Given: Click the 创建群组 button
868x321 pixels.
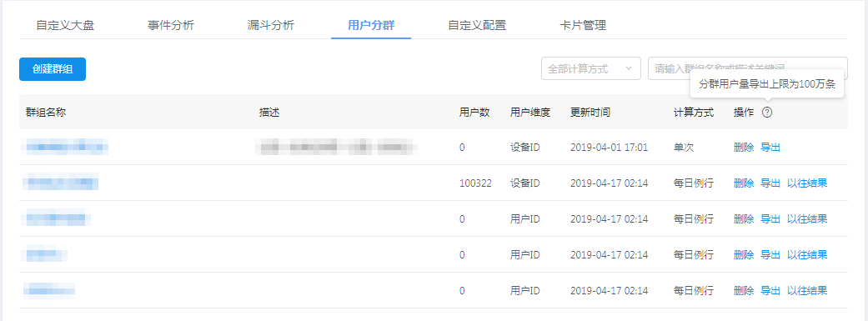Looking at the screenshot, I should [x=53, y=69].
